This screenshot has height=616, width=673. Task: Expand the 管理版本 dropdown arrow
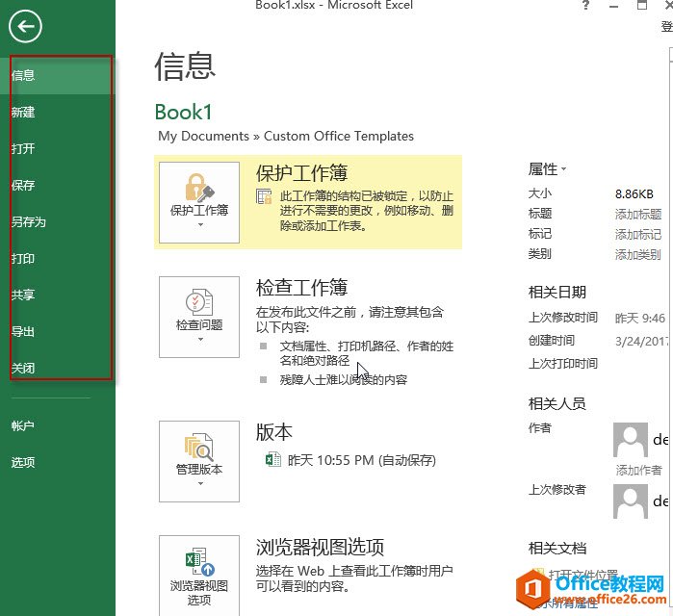(x=200, y=483)
